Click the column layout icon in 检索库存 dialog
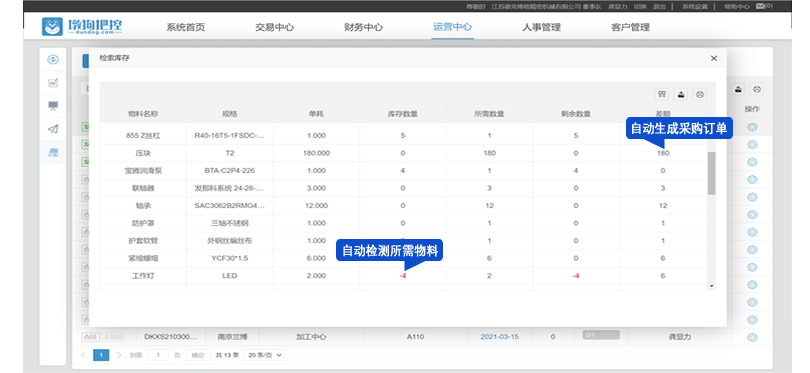Image resolution: width=810 pixels, height=373 pixels. click(x=662, y=94)
